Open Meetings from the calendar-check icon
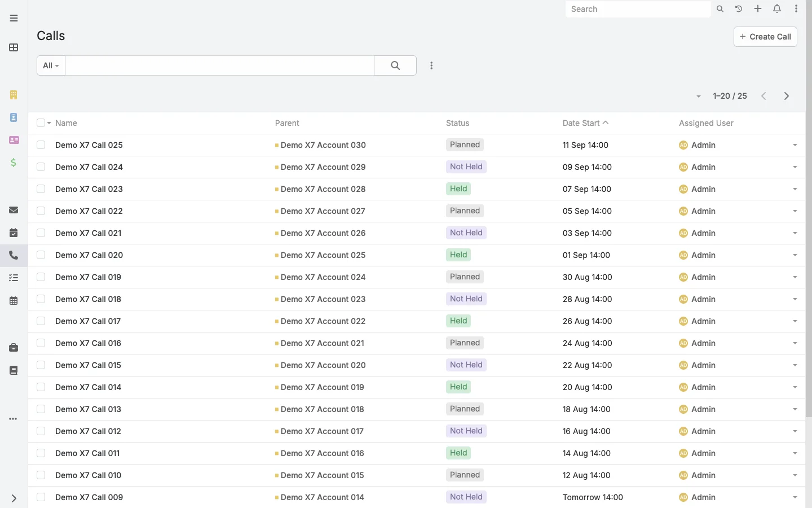Viewport: 812px width, 508px height. coord(14,233)
